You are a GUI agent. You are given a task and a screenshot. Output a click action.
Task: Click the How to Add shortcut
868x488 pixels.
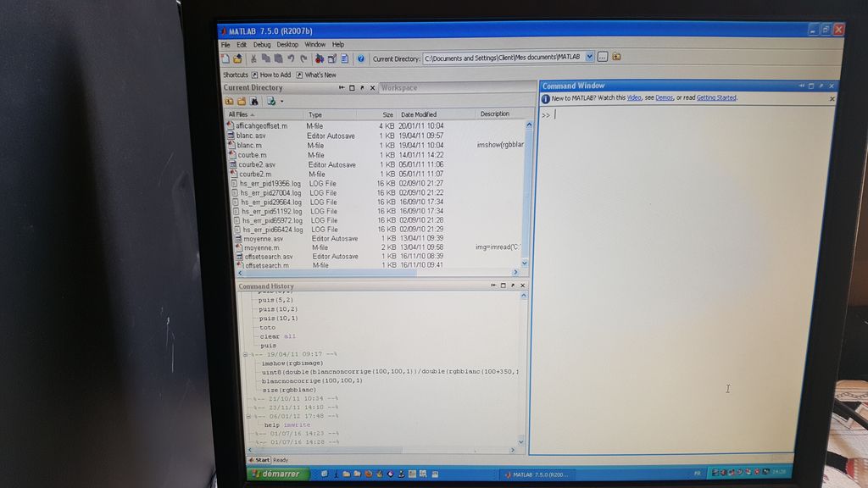(271, 75)
